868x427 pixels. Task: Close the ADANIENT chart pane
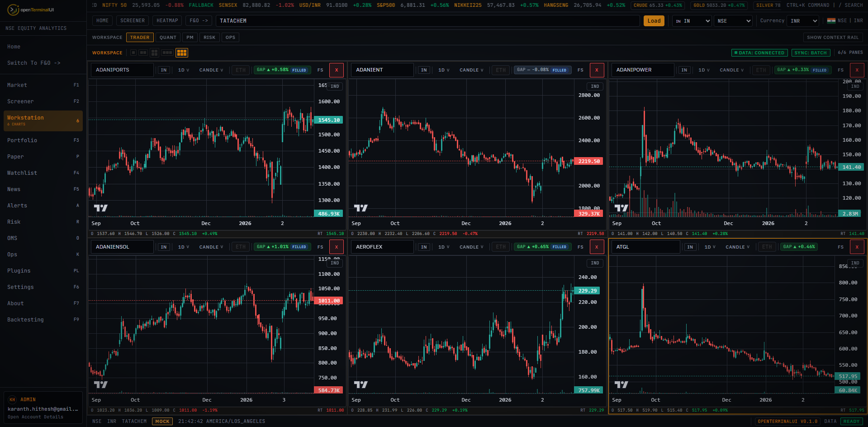(597, 70)
